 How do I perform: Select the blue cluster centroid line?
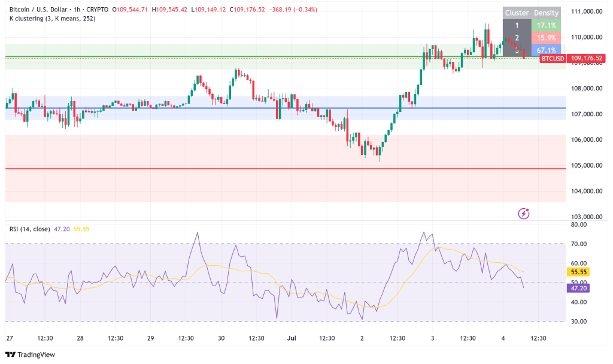click(x=286, y=108)
